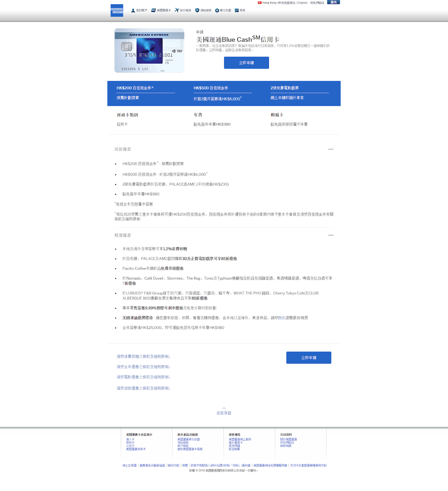Viewport: 448px width, 491px height.
Task: Open 保險服務 menu with shield icon
Action: [x=203, y=10]
